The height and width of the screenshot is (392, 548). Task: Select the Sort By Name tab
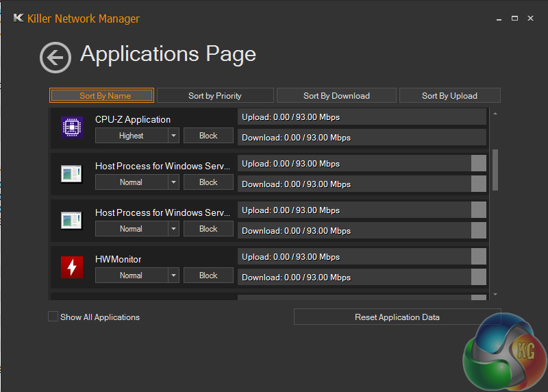101,95
